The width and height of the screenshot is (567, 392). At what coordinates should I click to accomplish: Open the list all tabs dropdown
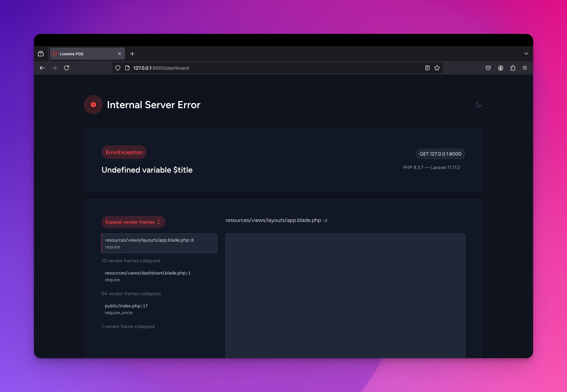point(526,54)
